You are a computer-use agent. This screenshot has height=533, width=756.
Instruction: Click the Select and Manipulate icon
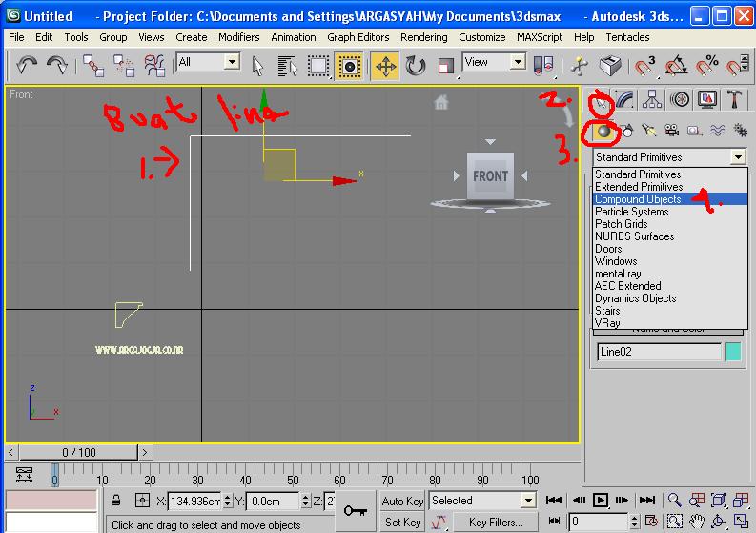pos(579,66)
